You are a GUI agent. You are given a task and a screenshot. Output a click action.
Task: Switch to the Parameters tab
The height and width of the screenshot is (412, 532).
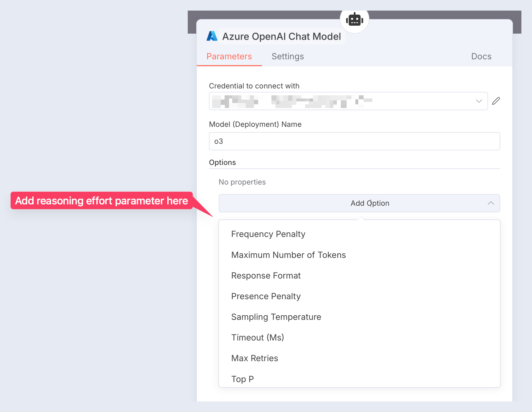[229, 56]
